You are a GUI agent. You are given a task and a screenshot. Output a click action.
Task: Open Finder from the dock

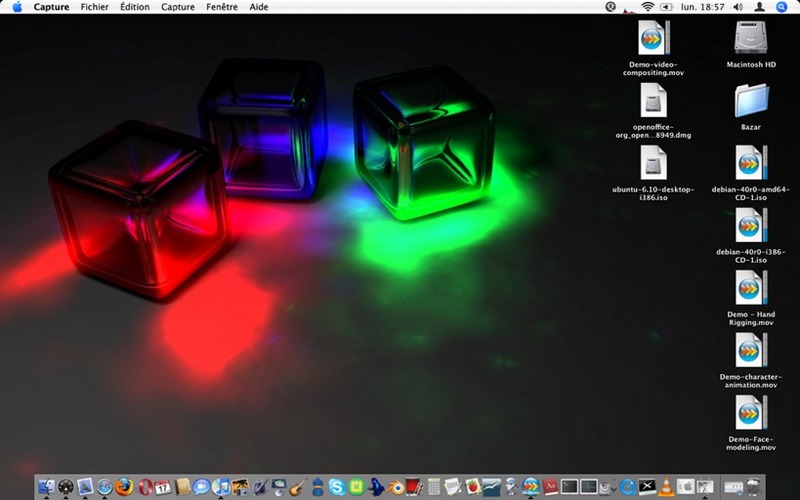coord(46,487)
